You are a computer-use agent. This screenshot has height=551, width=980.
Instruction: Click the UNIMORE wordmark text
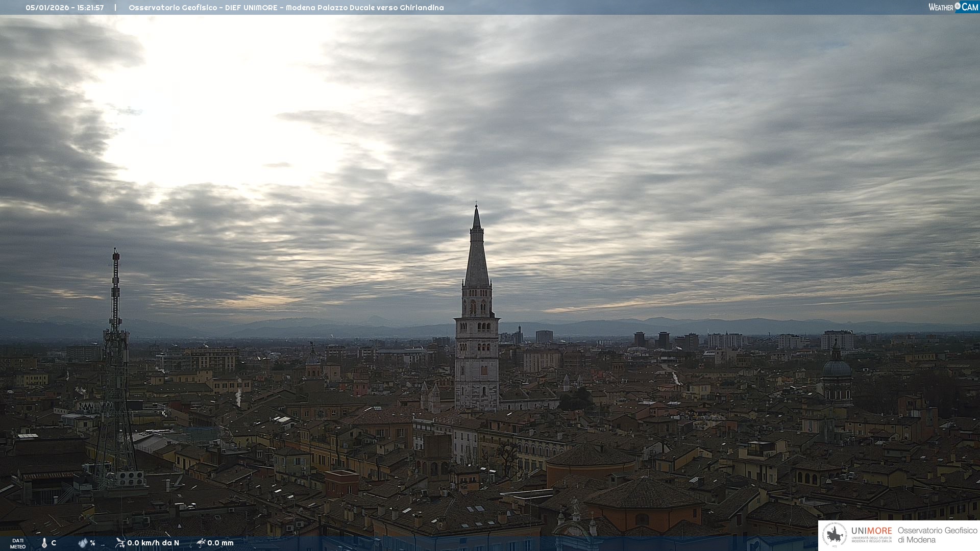tap(871, 531)
